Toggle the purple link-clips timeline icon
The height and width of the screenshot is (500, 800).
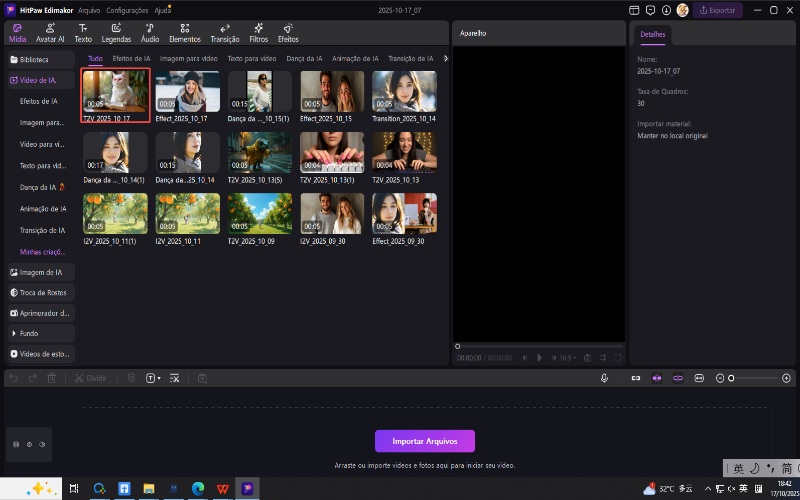677,378
